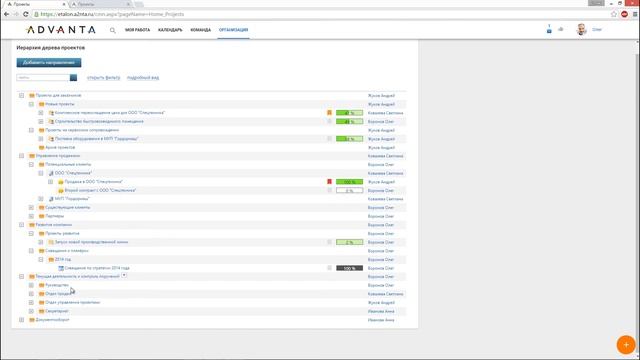This screenshot has width=640, height=360.
Task: Click the bookmark star in address bar
Action: [614, 14]
